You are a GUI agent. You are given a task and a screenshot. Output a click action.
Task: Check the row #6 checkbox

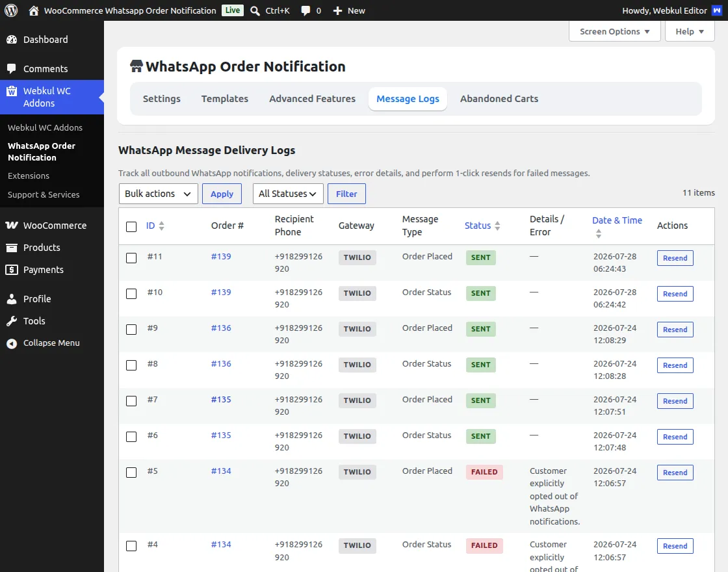tap(131, 436)
